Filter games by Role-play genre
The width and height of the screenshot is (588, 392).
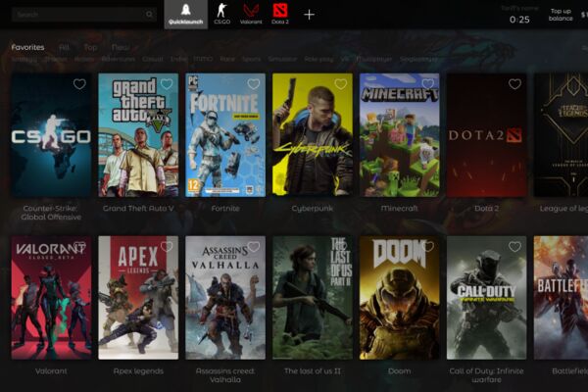(x=318, y=59)
